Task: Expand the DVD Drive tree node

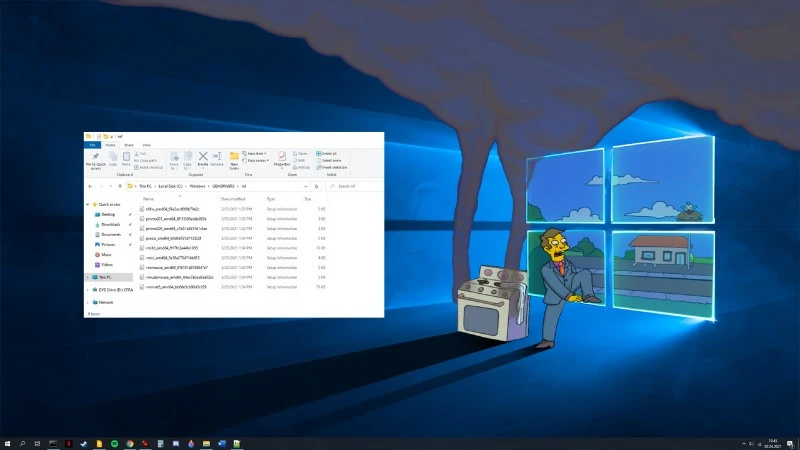Action: (x=87, y=290)
